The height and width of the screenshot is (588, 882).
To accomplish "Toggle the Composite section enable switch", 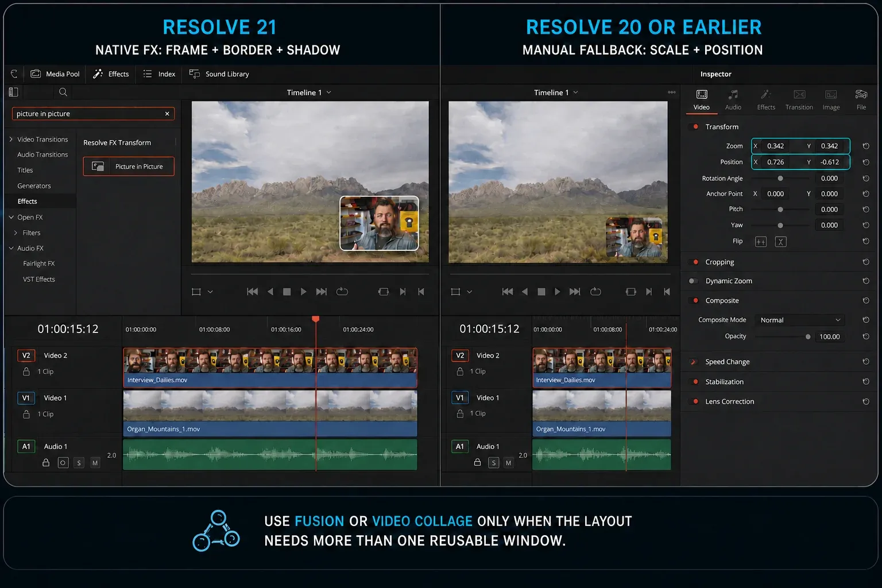I will [x=694, y=300].
